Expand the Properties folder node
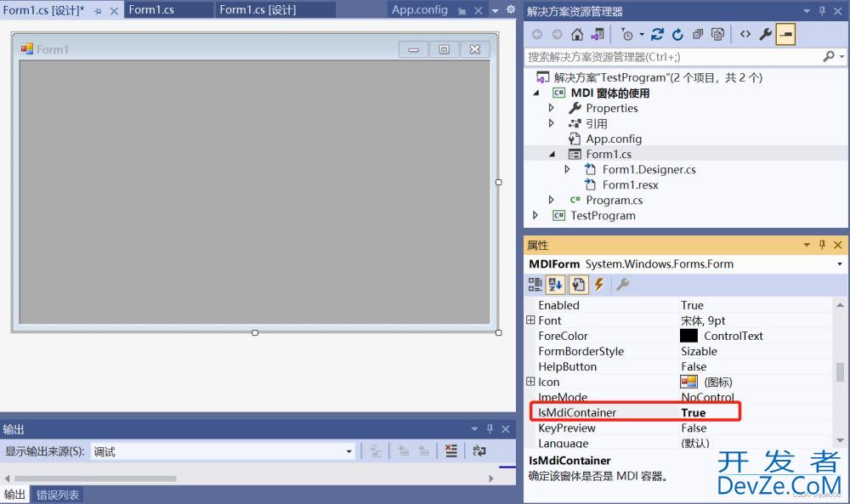Viewport: 850px width, 504px height. 552,108
